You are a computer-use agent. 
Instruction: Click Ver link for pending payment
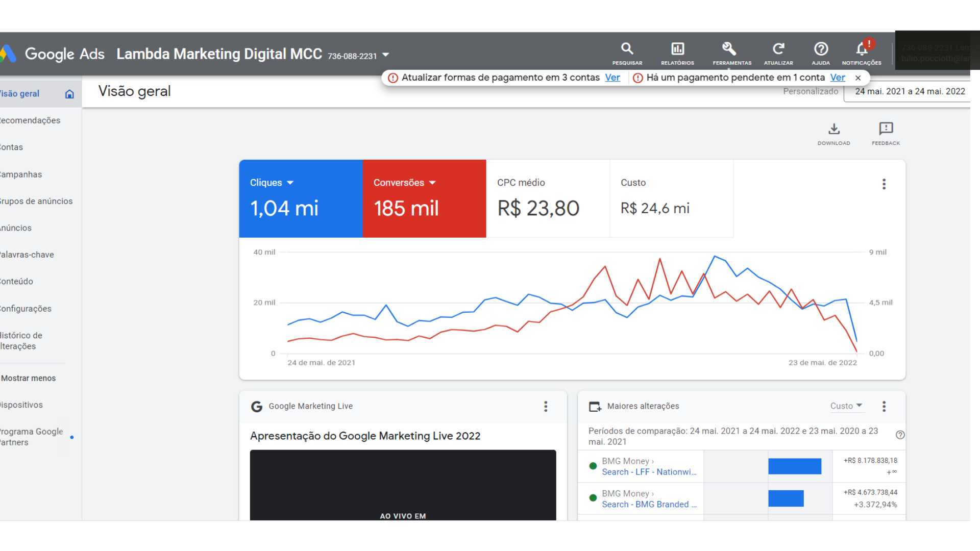838,78
